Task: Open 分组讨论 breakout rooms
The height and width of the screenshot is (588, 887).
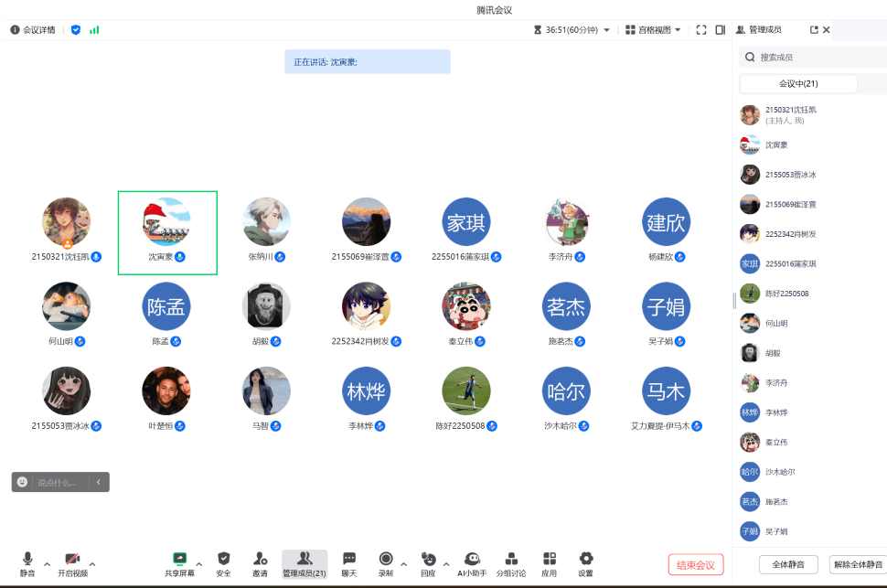Action: tap(511, 559)
